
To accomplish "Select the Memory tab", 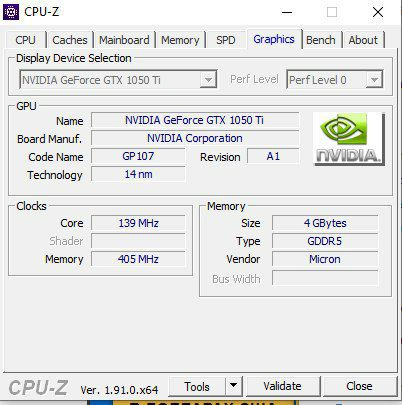I will (180, 40).
